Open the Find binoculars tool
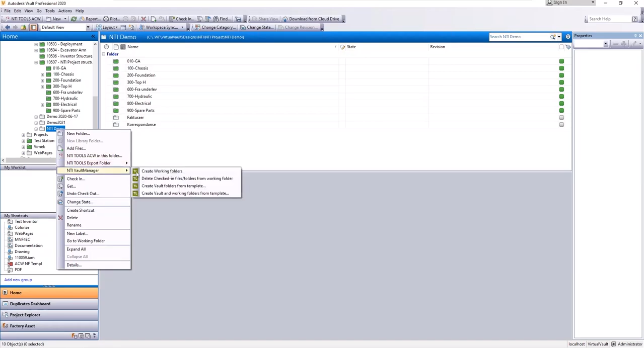The width and height of the screenshot is (644, 348). tap(222, 19)
